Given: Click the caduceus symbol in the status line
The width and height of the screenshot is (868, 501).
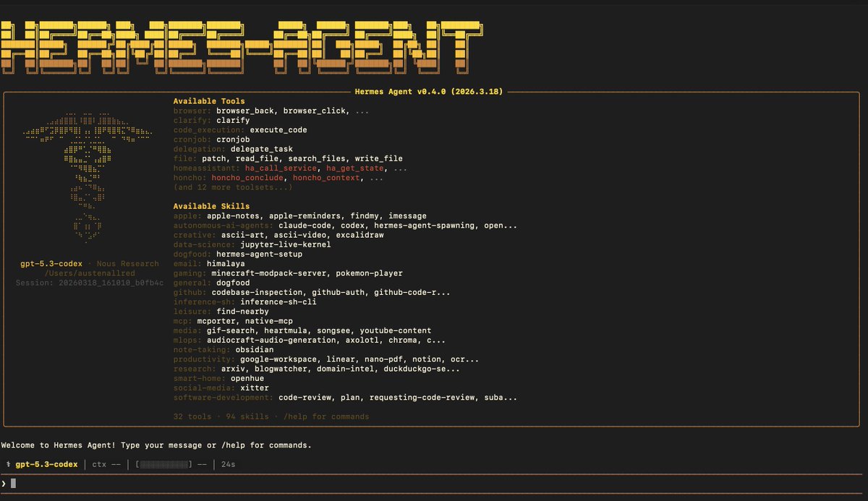Looking at the screenshot, I should pyautogui.click(x=7, y=464).
